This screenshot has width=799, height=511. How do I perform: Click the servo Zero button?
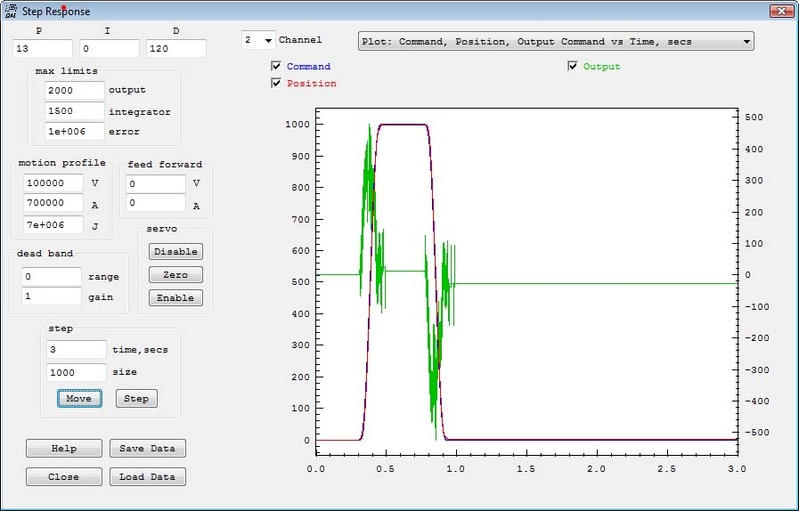click(x=175, y=275)
